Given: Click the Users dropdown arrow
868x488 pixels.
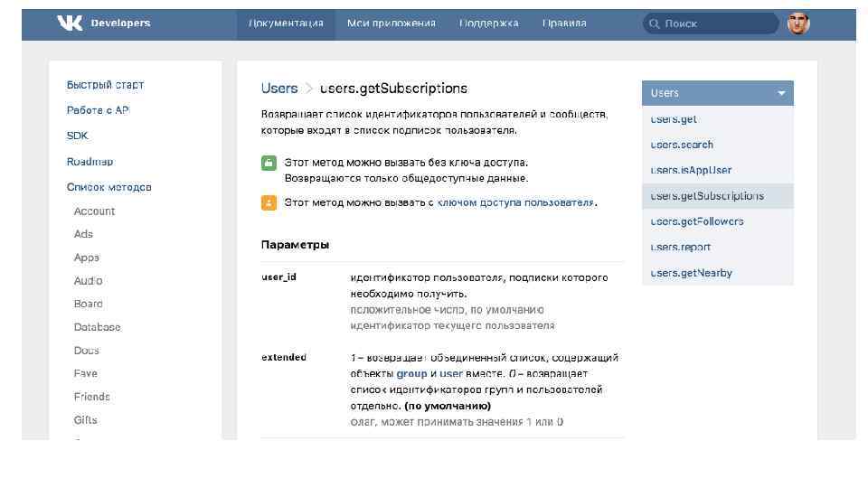Looking at the screenshot, I should pos(781,93).
